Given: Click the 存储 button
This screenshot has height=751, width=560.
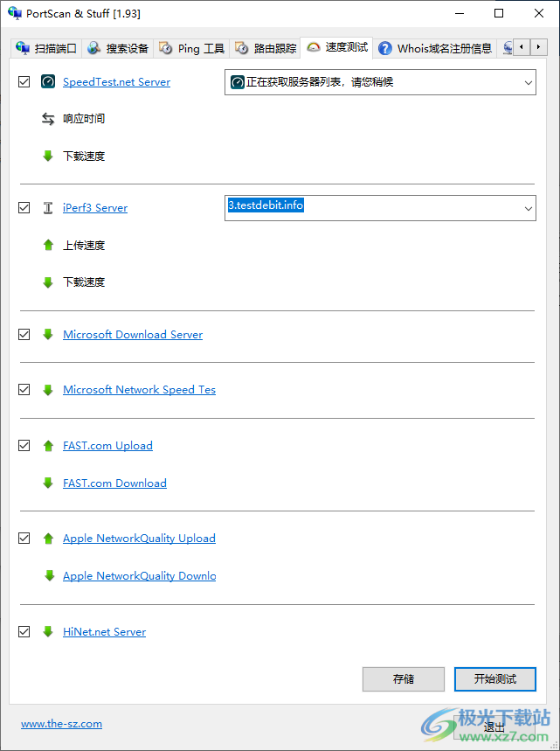Looking at the screenshot, I should point(404,679).
